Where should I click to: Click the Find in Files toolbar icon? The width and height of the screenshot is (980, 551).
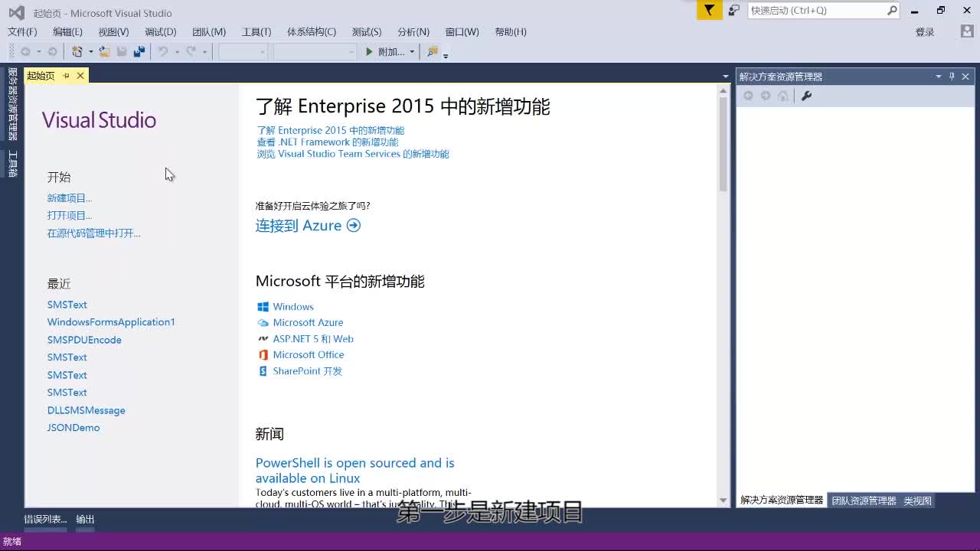(433, 51)
